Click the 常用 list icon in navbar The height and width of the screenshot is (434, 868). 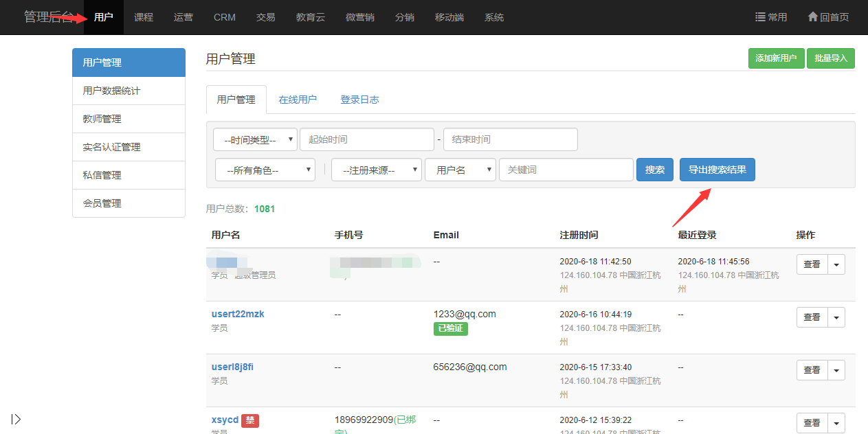tap(760, 17)
